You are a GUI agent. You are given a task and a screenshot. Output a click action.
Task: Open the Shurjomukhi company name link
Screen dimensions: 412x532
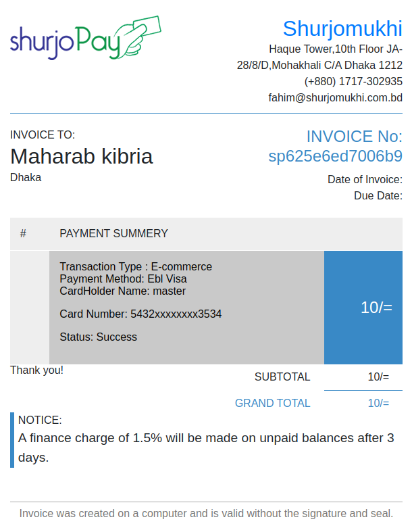tap(342, 28)
